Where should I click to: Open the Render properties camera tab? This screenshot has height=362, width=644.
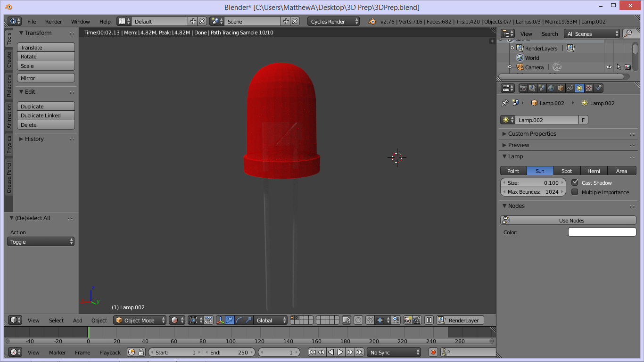pyautogui.click(x=523, y=88)
